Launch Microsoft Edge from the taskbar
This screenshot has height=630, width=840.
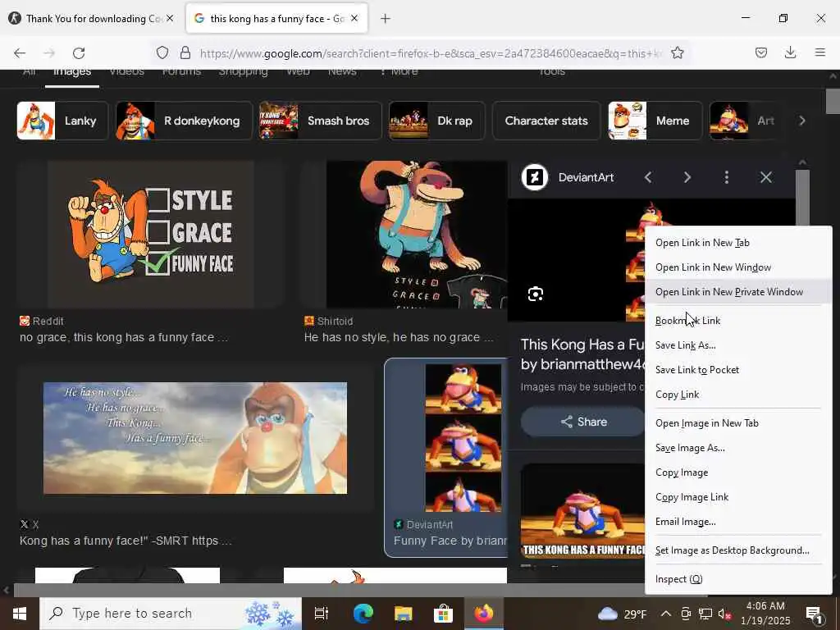point(363,614)
